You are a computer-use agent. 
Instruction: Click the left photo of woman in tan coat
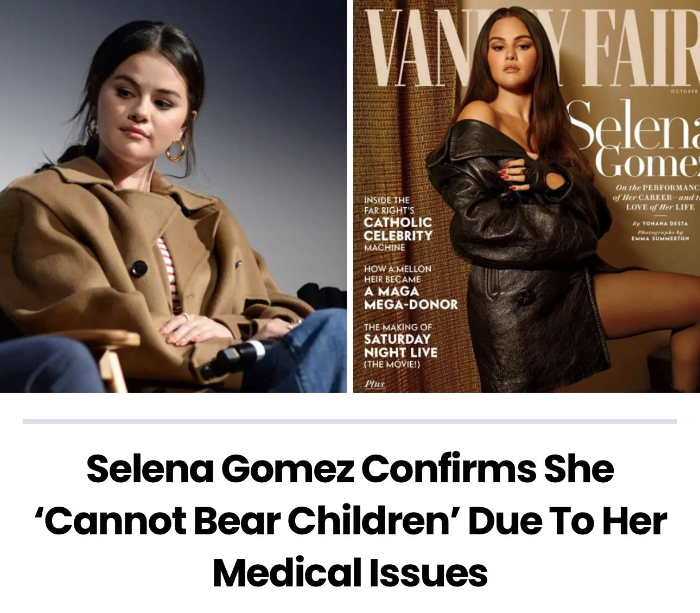(x=173, y=196)
